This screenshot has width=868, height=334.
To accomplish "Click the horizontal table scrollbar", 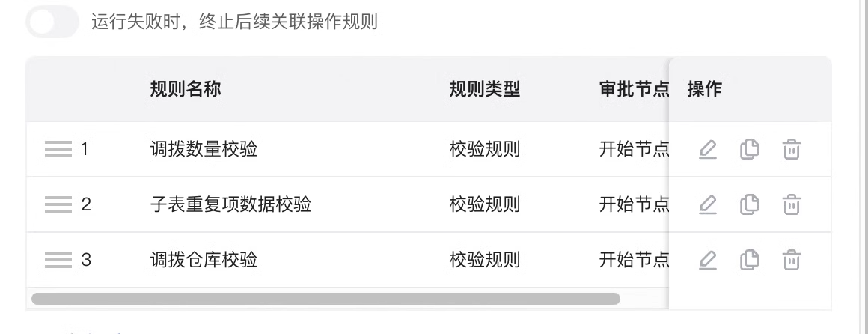I will pos(325,299).
